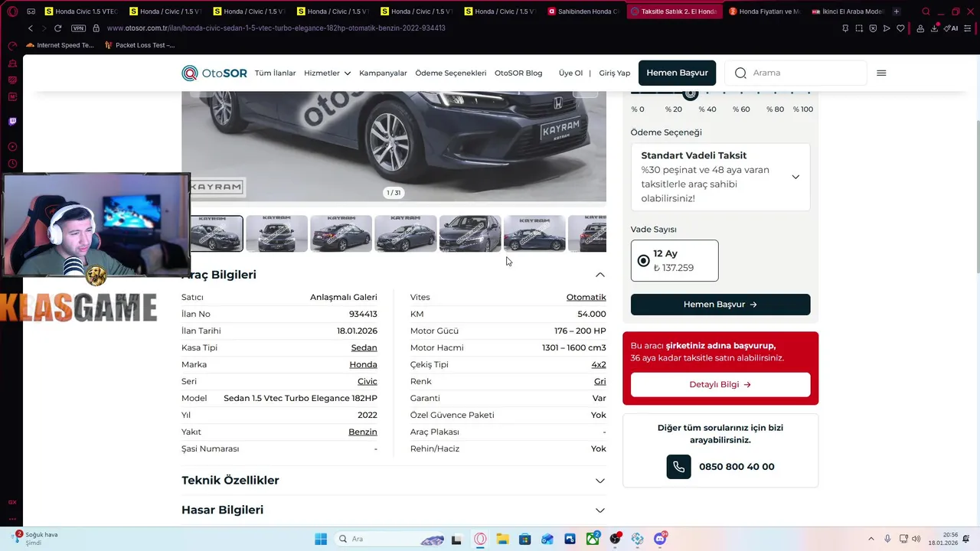Viewport: 980px width, 551px height.
Task: Bookmark page with the heart icon
Action: click(x=900, y=28)
